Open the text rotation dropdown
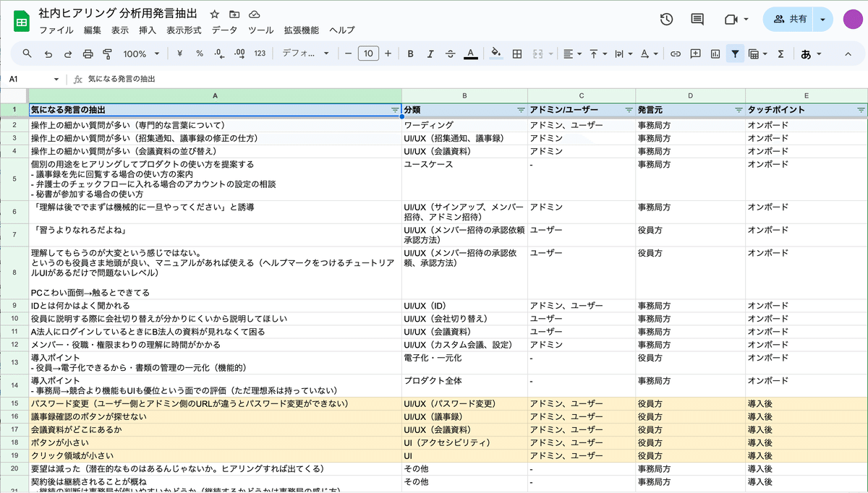The image size is (868, 493). click(x=649, y=53)
